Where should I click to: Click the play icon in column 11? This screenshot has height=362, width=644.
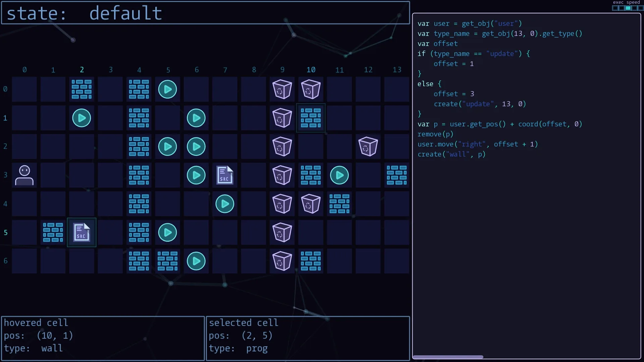339,175
